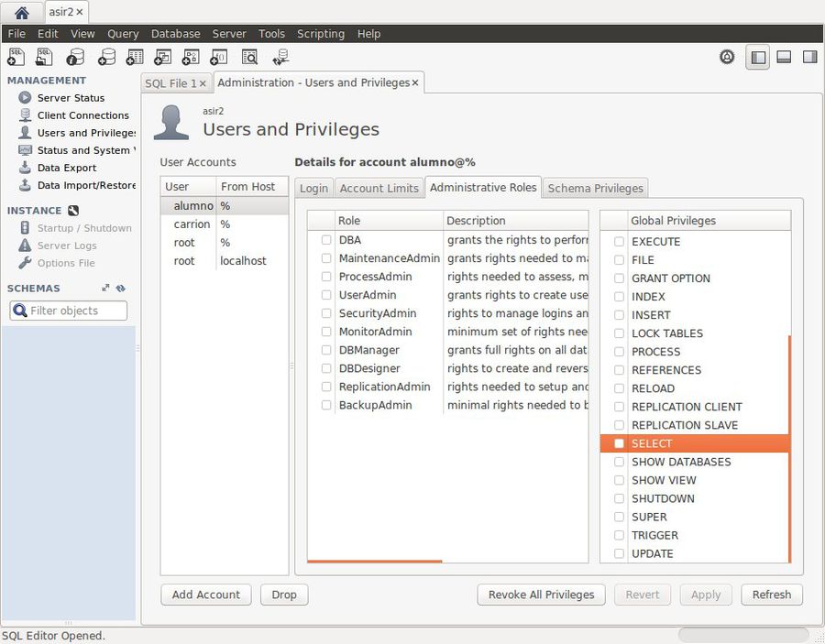Toggle the secondary sidebar panel
Image resolution: width=825 pixels, height=644 pixels.
point(809,57)
